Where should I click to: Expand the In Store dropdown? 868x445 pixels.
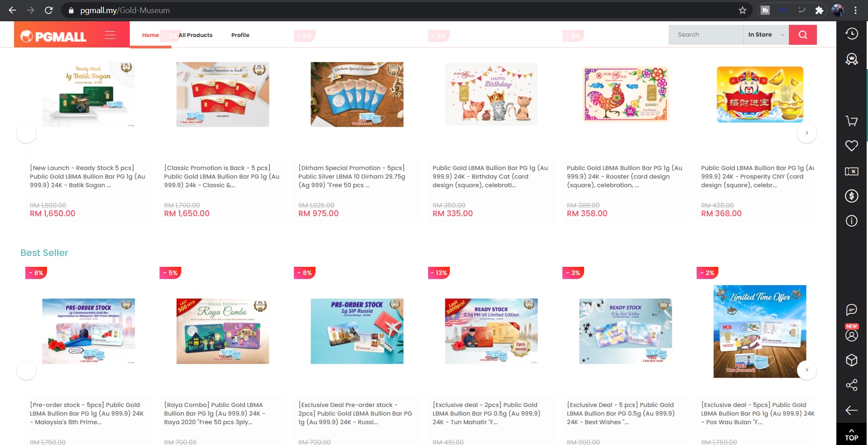tap(766, 35)
